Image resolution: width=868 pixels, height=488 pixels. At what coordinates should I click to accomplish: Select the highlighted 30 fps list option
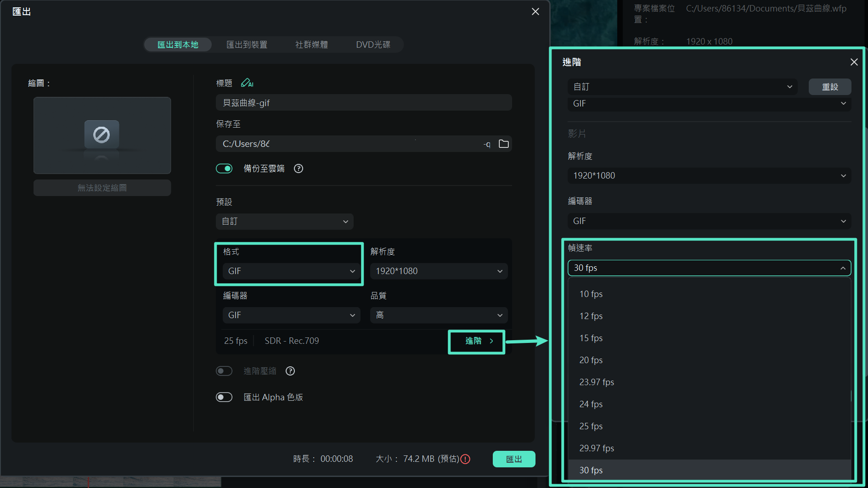click(x=710, y=470)
